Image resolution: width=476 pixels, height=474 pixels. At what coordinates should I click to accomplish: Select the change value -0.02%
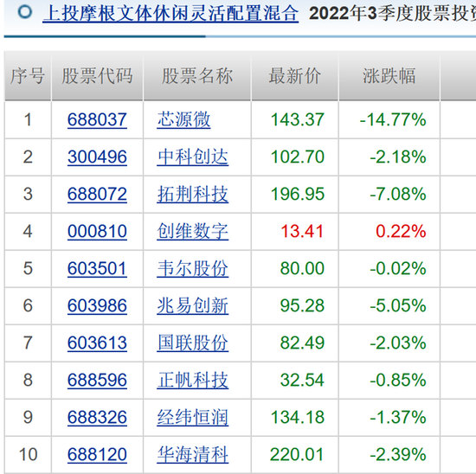coord(398,268)
